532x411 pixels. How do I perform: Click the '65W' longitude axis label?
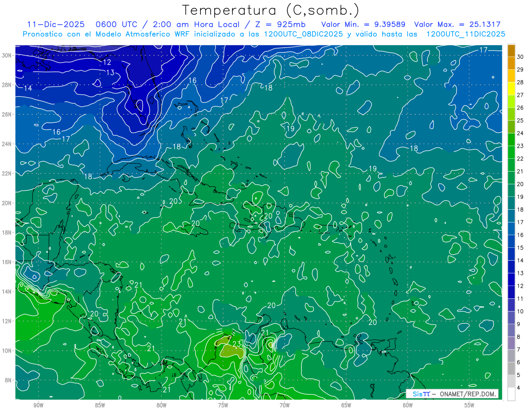pos(346,405)
